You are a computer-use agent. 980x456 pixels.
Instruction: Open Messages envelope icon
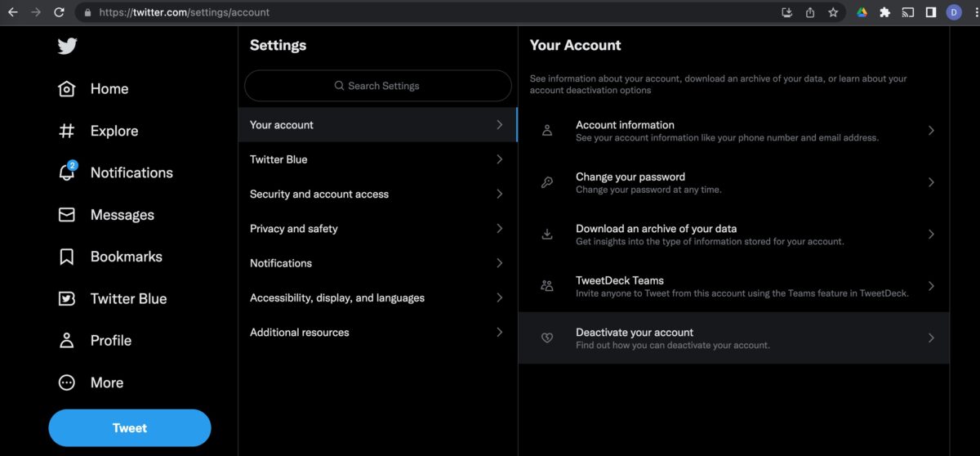pyautogui.click(x=67, y=215)
